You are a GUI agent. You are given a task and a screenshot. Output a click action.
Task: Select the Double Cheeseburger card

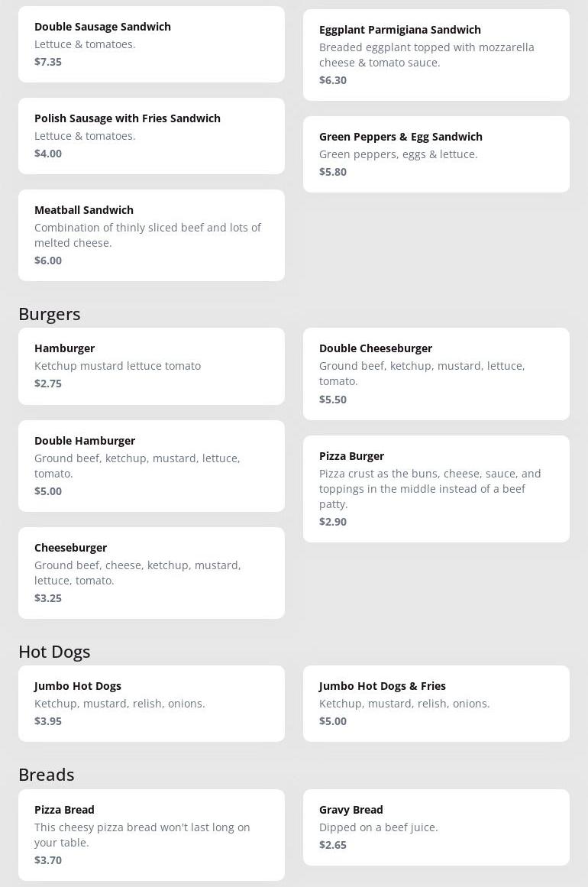[436, 374]
